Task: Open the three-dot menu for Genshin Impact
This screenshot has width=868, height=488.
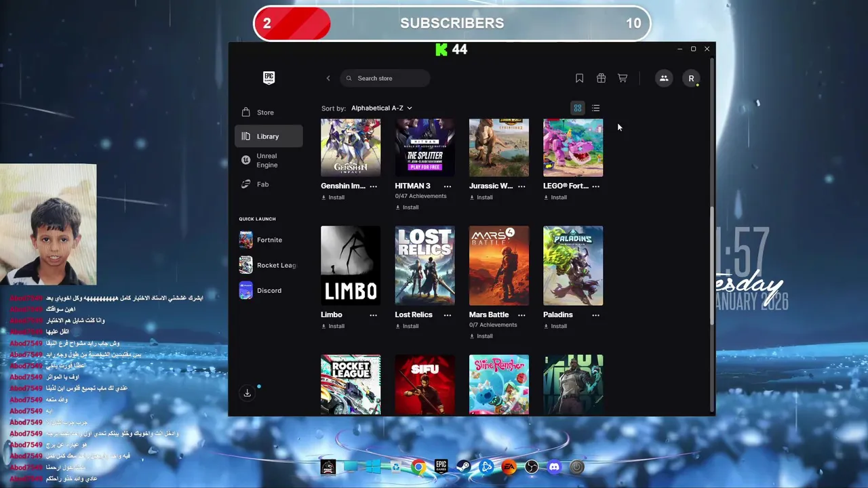Action: point(373,186)
